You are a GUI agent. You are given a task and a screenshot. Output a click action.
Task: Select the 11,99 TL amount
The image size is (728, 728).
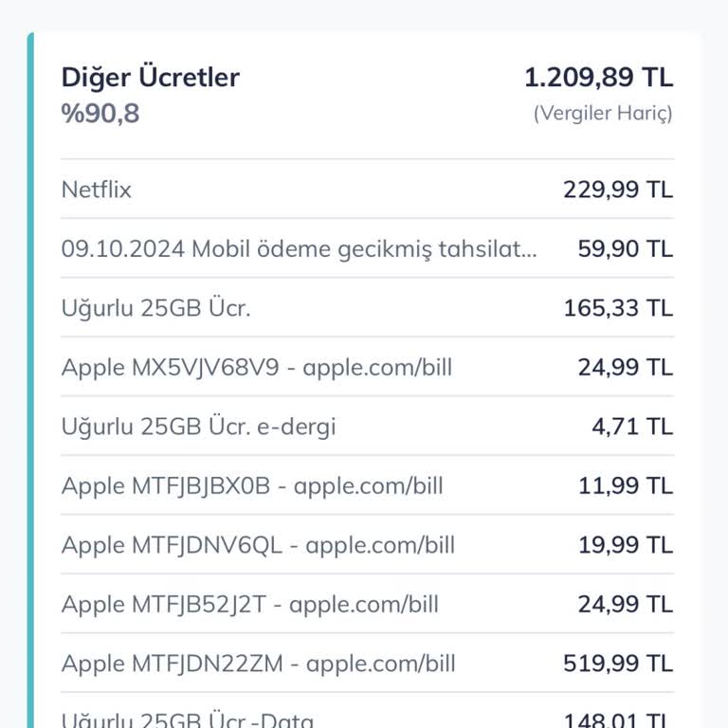(x=626, y=486)
